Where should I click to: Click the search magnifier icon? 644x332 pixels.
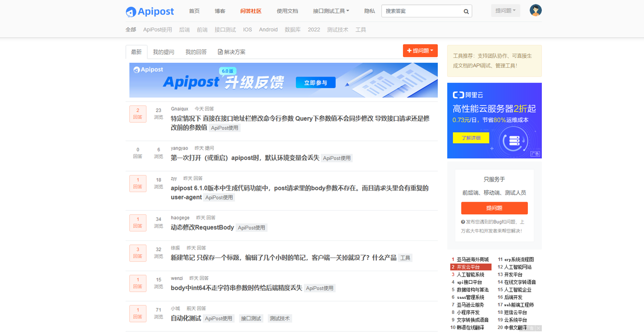coord(466,11)
